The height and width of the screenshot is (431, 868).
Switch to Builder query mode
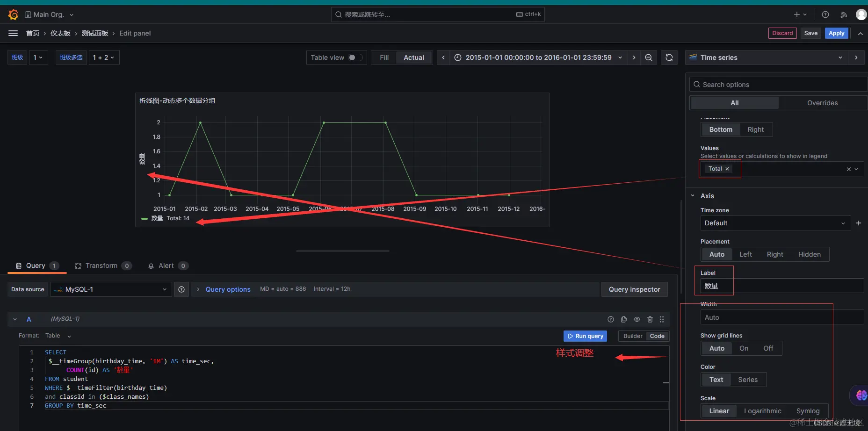coord(633,336)
